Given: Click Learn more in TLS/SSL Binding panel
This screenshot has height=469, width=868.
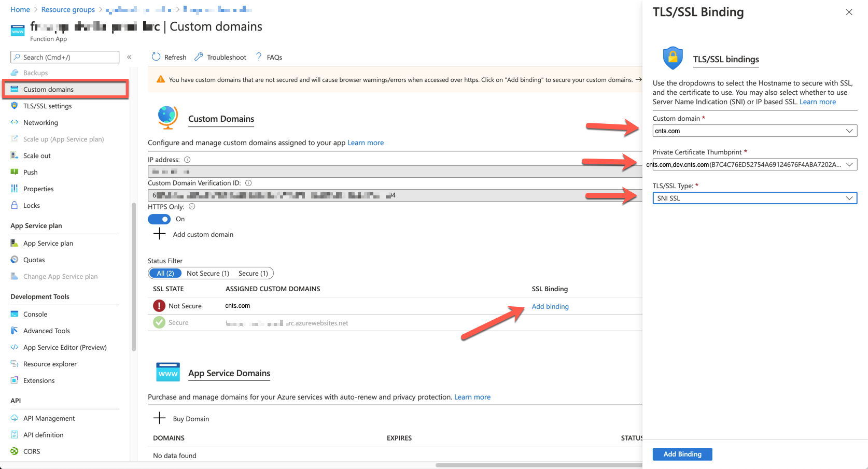Looking at the screenshot, I should click(x=818, y=102).
